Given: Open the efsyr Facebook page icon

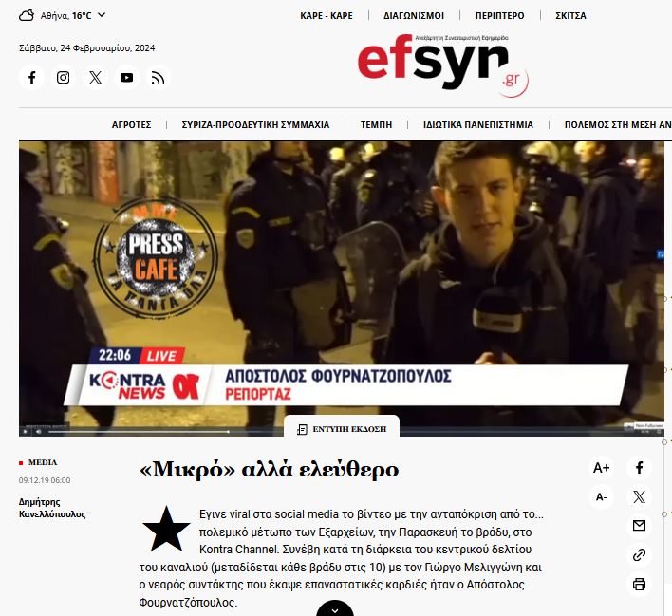Looking at the screenshot, I should (x=31, y=78).
